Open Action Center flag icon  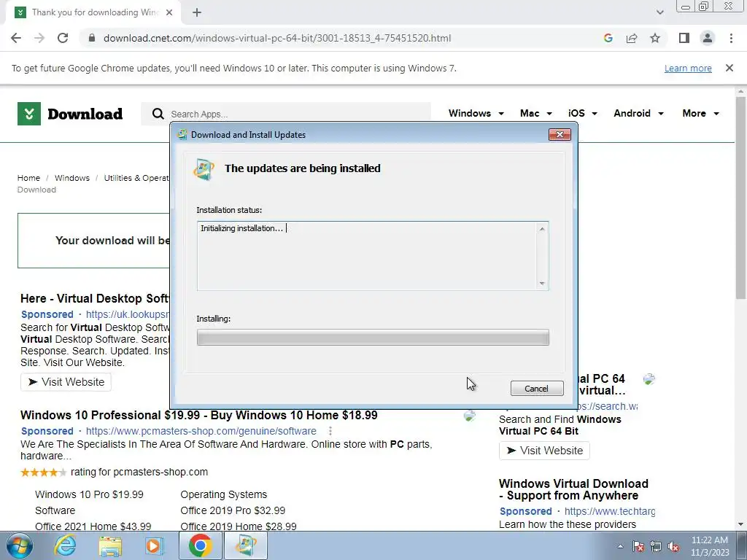[x=638, y=546]
